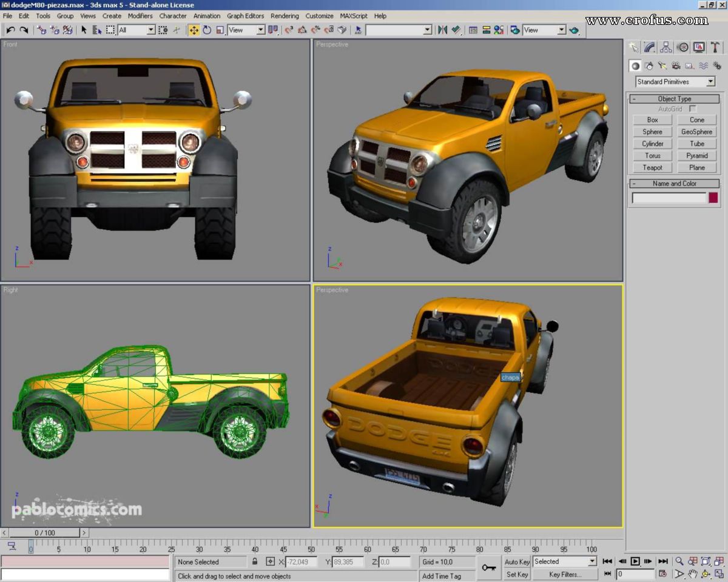Click the Redo arrow icon
This screenshot has height=582, width=728.
[x=24, y=30]
